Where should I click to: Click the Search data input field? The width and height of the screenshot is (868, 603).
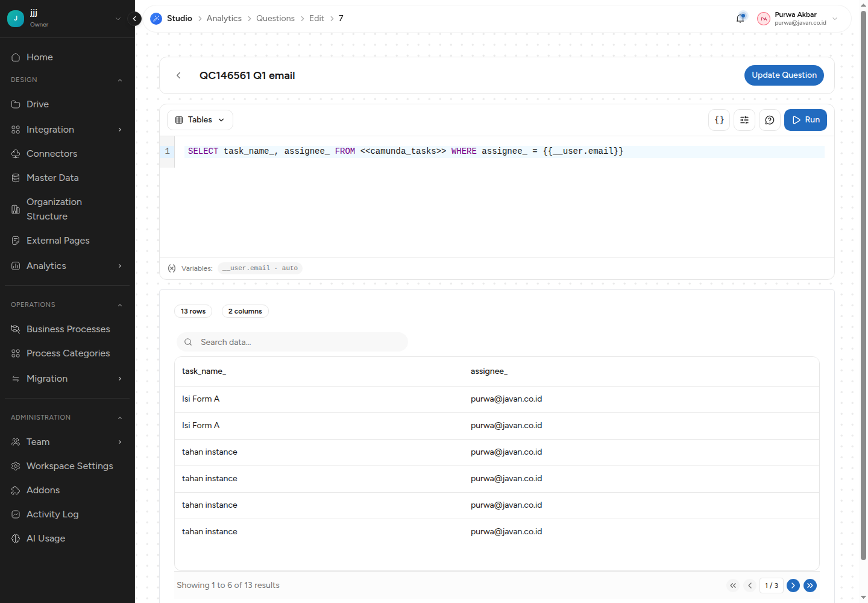[292, 342]
